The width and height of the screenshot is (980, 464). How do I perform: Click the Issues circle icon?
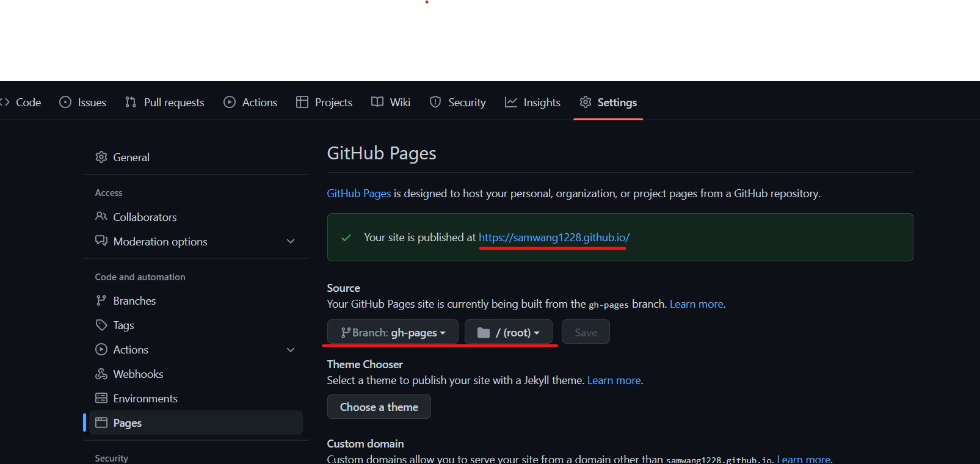(65, 102)
